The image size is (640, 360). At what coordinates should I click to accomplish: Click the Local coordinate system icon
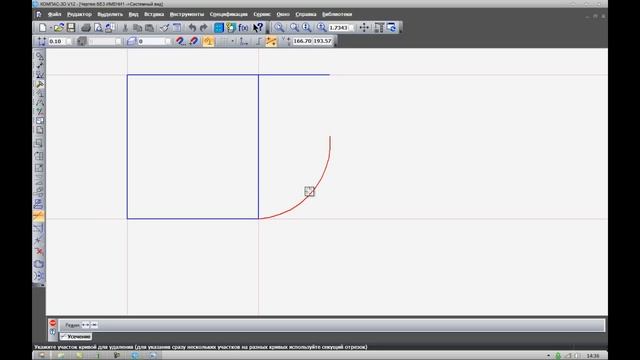point(243,41)
